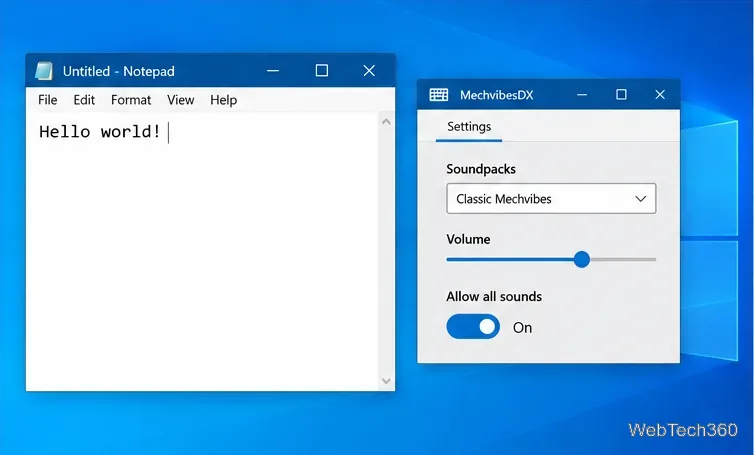This screenshot has height=455, width=754.
Task: Click the Untitled - Notepad title text
Action: [119, 71]
